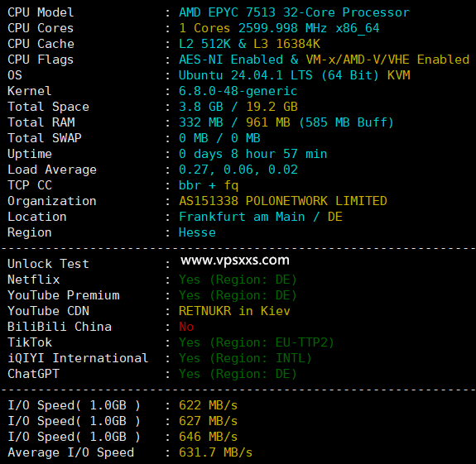Click the kernel version 6.8.0-48-generic
Screen dimensions: 476x464
coord(238,91)
